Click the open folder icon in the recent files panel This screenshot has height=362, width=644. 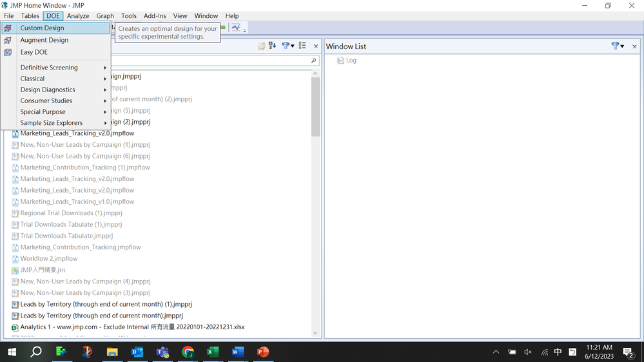pos(261,46)
